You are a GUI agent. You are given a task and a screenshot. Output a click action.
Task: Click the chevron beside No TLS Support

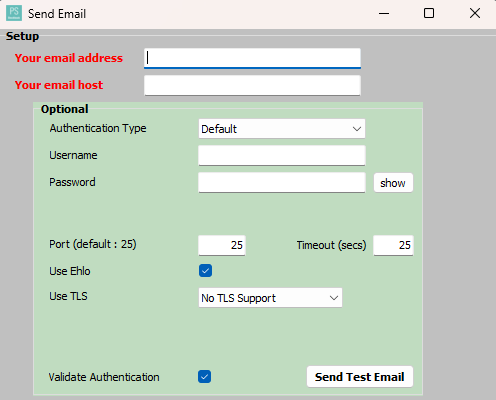coord(334,298)
